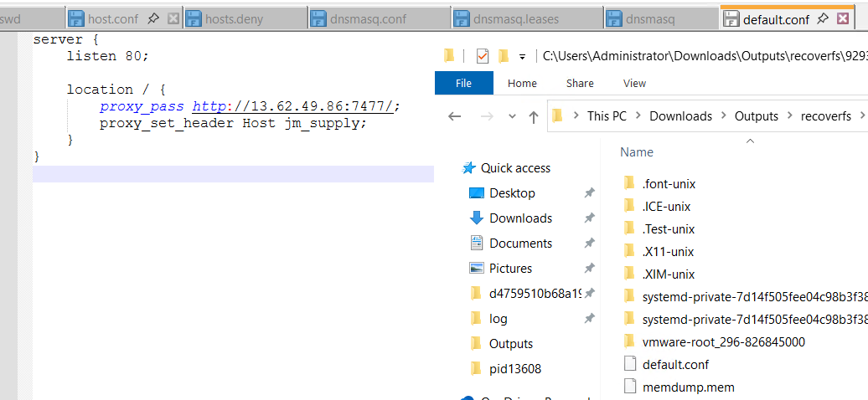Click the Back arrow in File Explorer

(454, 117)
